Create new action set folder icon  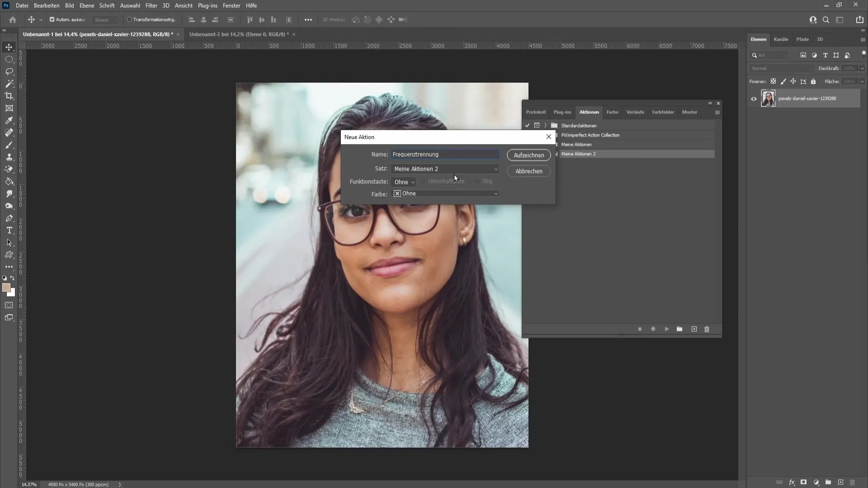(679, 329)
